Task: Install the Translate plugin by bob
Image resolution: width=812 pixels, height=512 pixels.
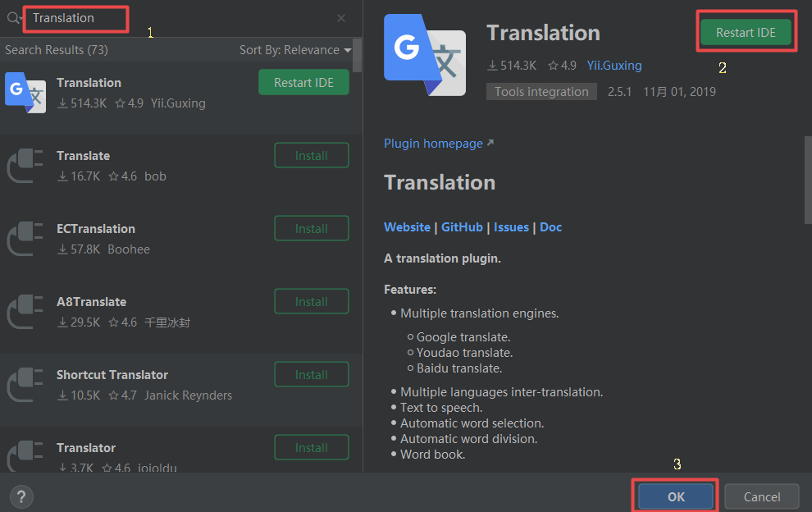Action: (311, 155)
